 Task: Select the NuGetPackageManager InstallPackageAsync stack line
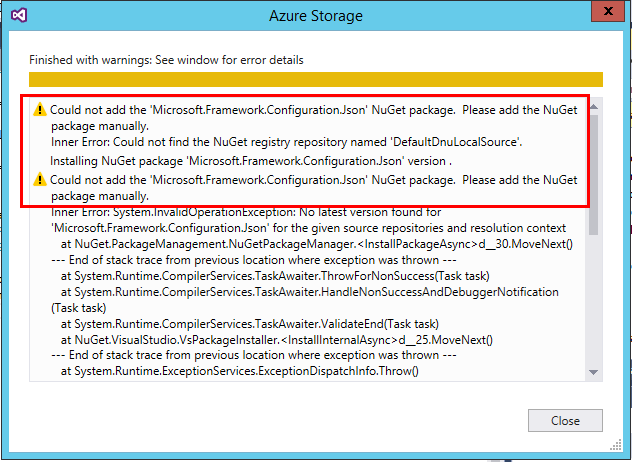click(317, 244)
